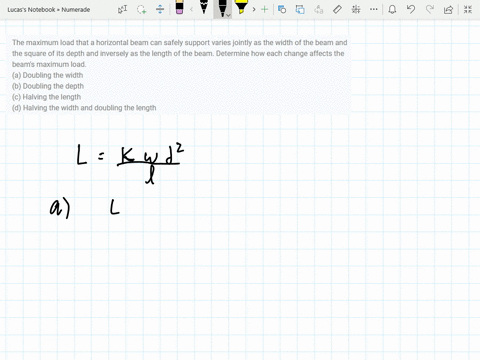Screen dimensions: 480x360
Task: Show the previous pens with the left chevron
Action: [191, 9]
